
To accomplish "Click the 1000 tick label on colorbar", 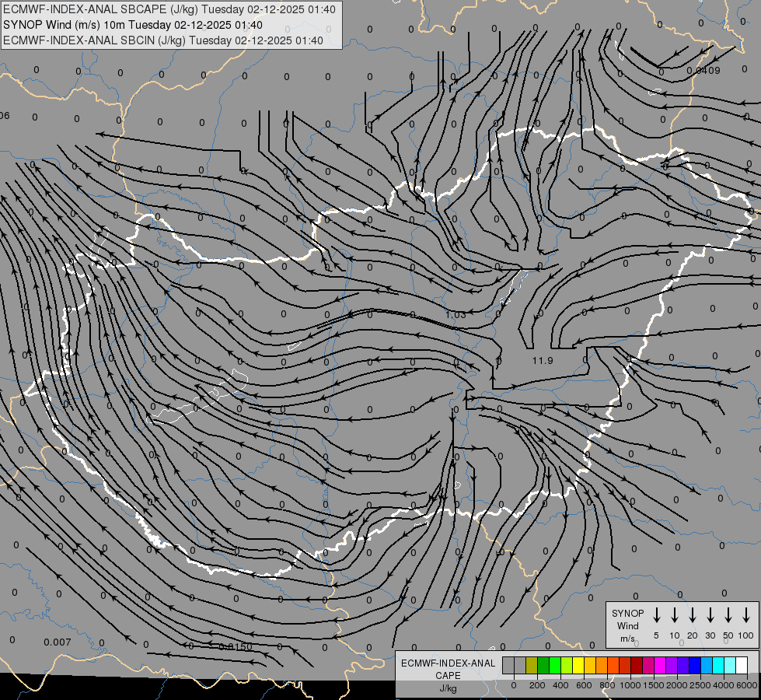I will coord(630,685).
